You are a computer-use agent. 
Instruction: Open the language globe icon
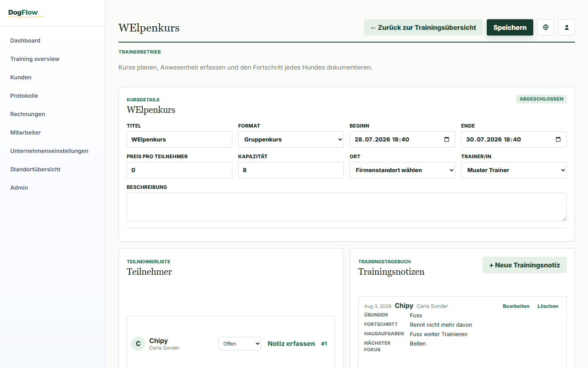(x=546, y=27)
